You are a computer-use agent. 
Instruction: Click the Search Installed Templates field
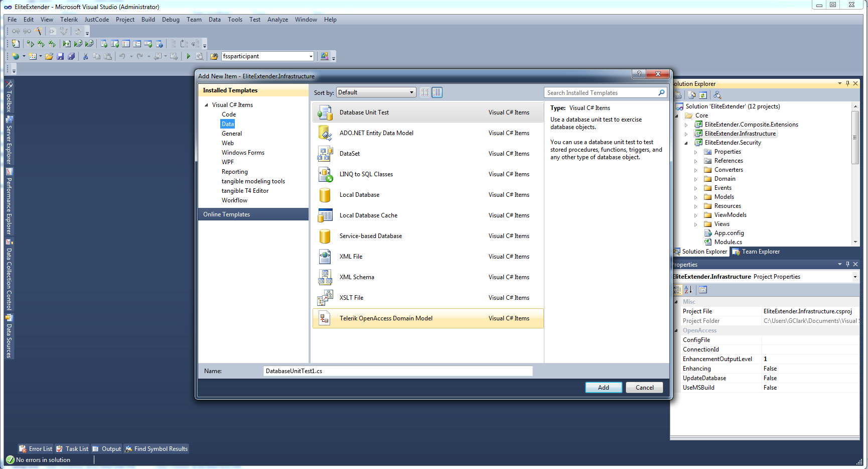point(601,93)
